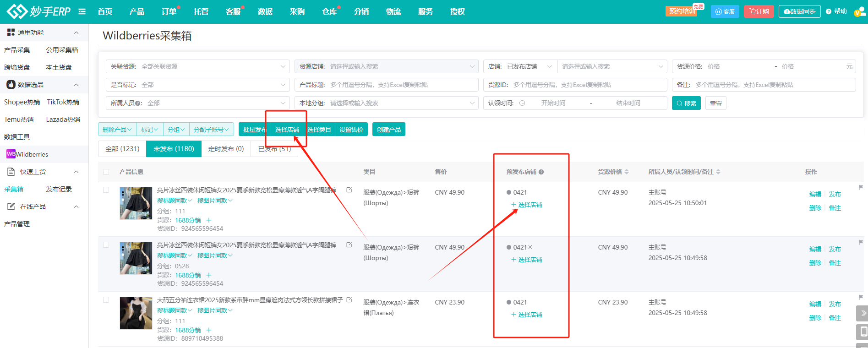Click into the 产品标题 input field
868x348 pixels.
[x=386, y=85]
